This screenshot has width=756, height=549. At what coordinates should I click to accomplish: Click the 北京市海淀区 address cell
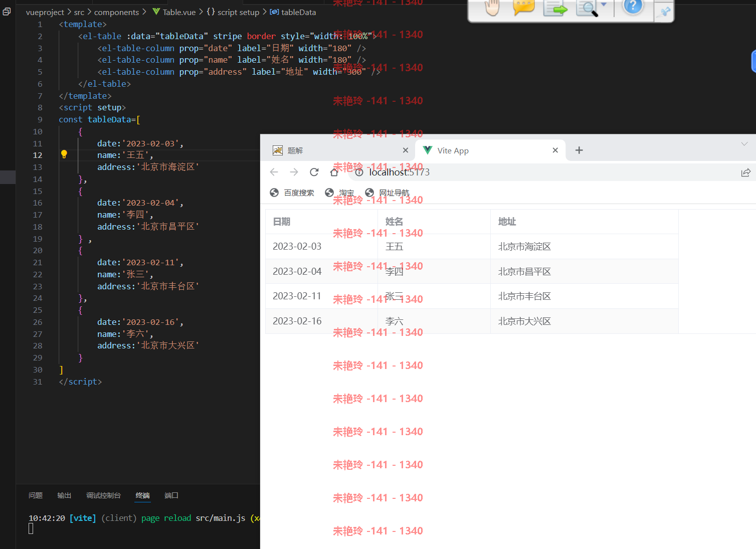click(585, 247)
